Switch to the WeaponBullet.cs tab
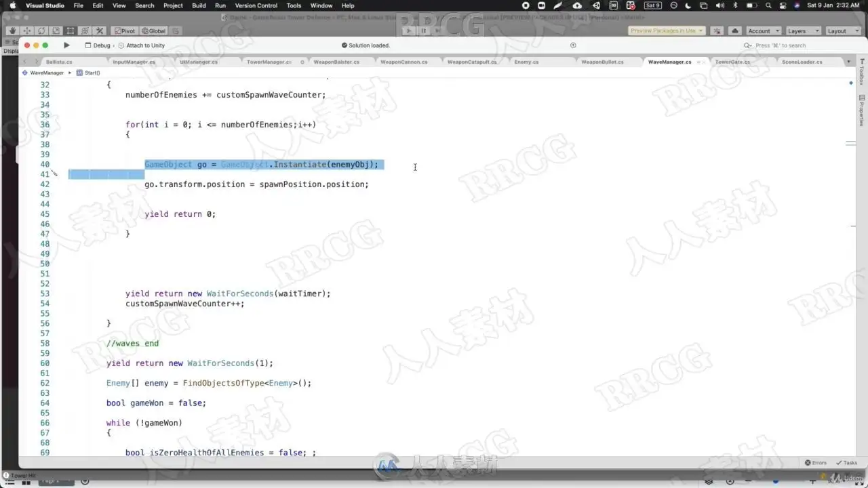 click(602, 62)
